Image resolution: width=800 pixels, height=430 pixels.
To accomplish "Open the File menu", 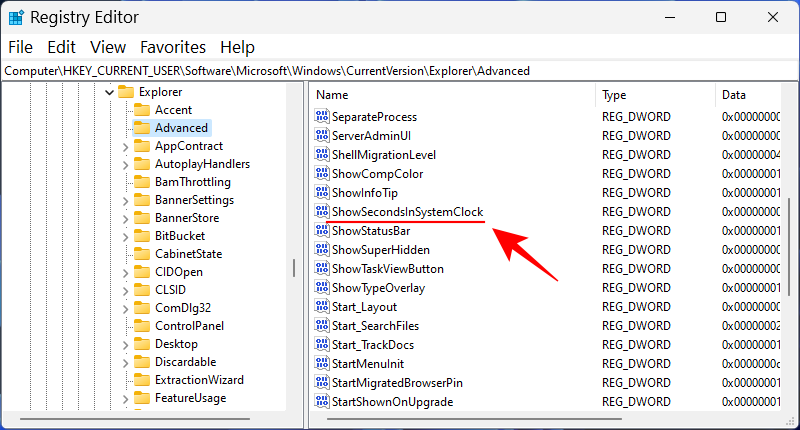I will [x=20, y=47].
